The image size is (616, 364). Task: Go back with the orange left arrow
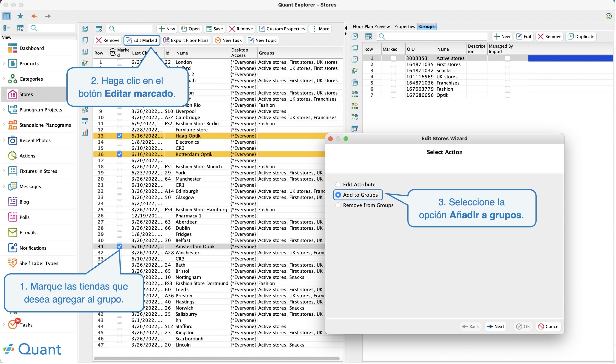point(34,16)
